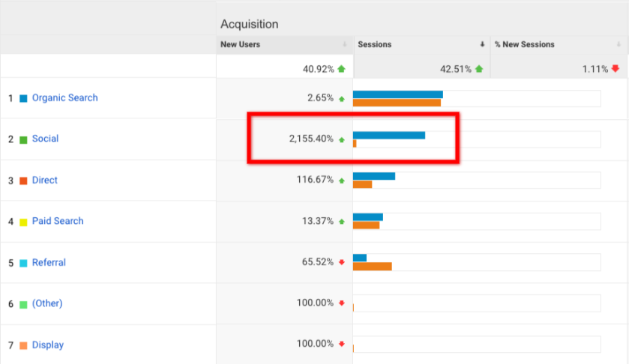Open the Social channel link
Screen dimensions: 629x364
tap(45, 139)
